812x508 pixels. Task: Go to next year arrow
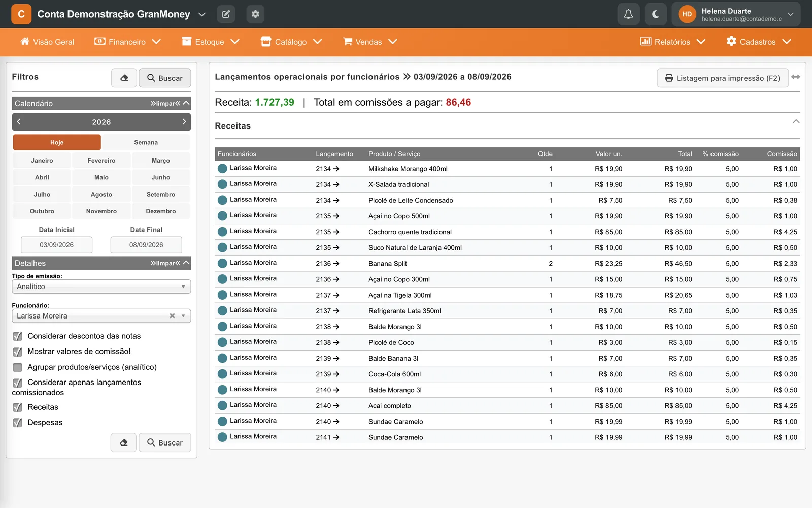[184, 122]
